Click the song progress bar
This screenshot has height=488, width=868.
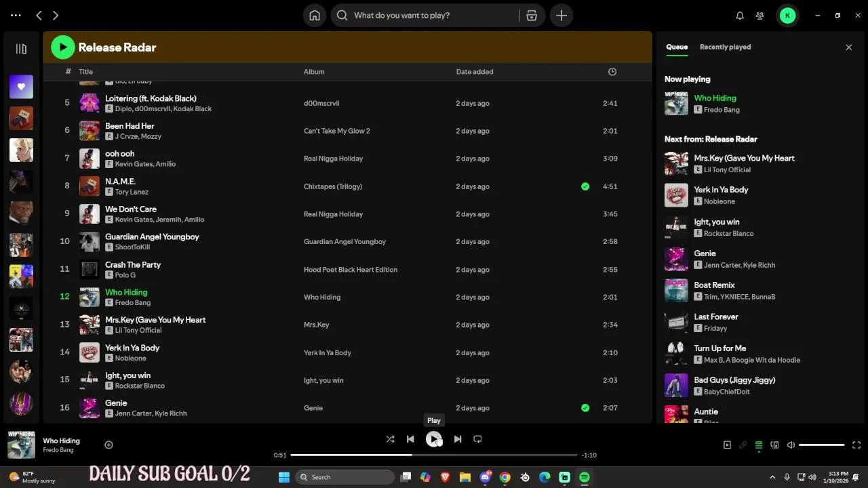point(434,455)
